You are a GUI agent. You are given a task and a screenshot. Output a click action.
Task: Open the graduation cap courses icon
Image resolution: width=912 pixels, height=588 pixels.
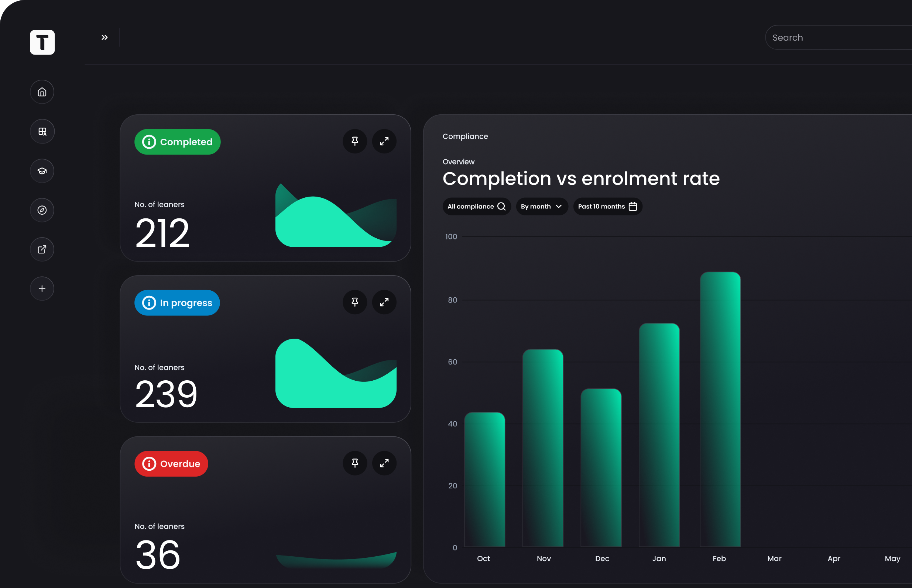coord(42,171)
